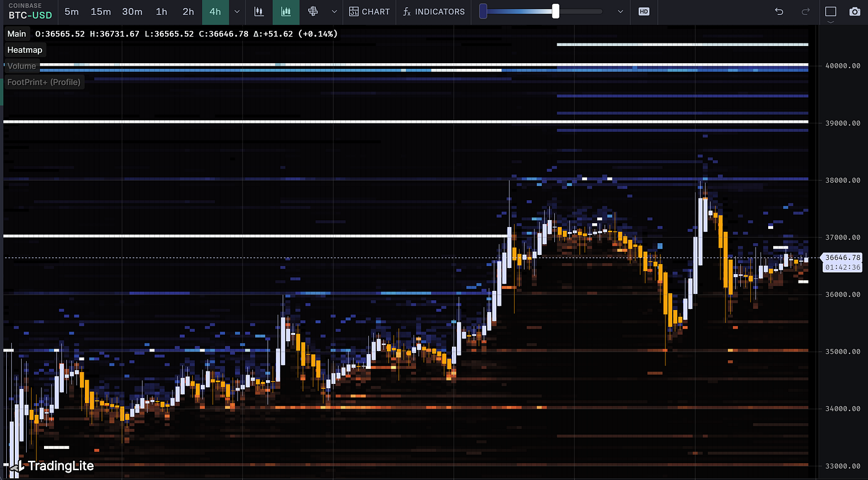
Task: Click the 38000.00 price axis label
Action: point(842,180)
